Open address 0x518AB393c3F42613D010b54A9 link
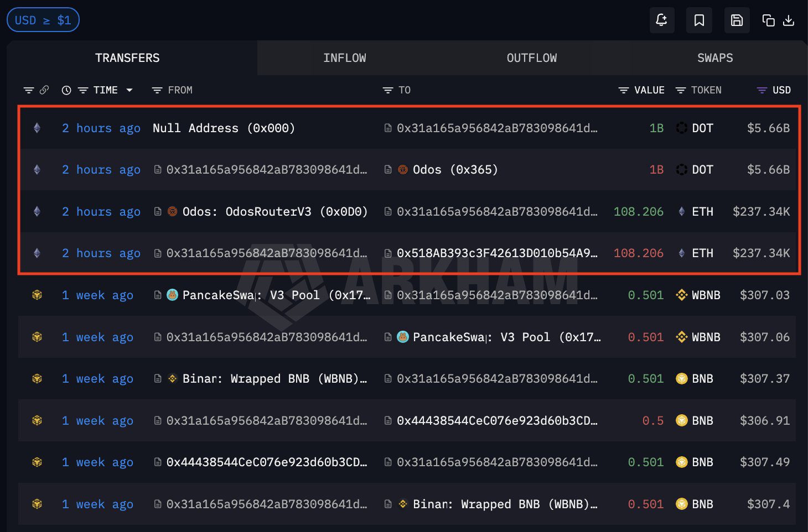 tap(496, 253)
